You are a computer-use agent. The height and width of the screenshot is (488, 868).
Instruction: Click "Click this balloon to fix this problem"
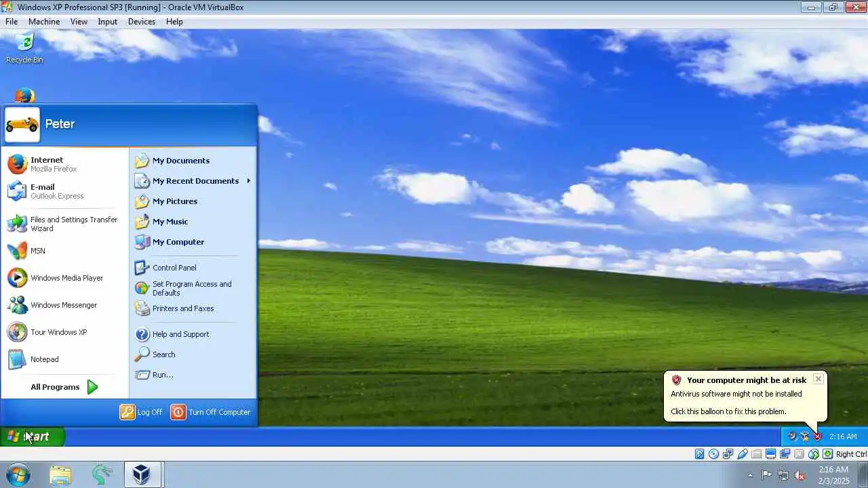tap(728, 411)
